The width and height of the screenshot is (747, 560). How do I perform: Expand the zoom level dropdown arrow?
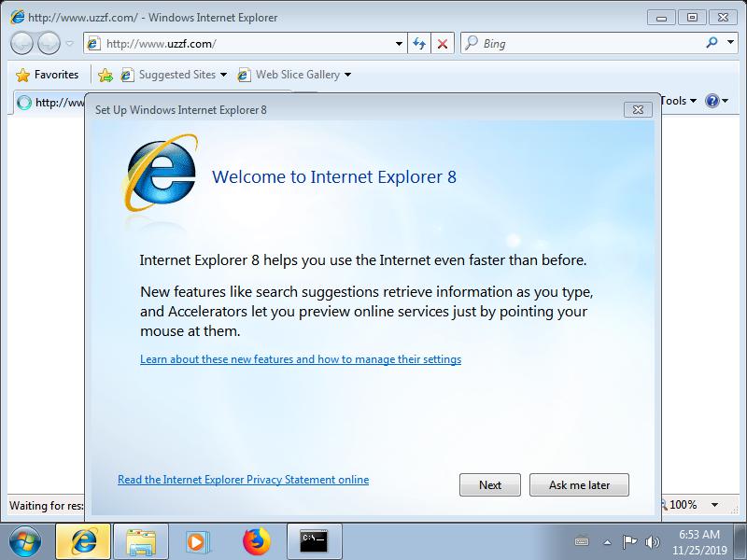[x=714, y=505]
